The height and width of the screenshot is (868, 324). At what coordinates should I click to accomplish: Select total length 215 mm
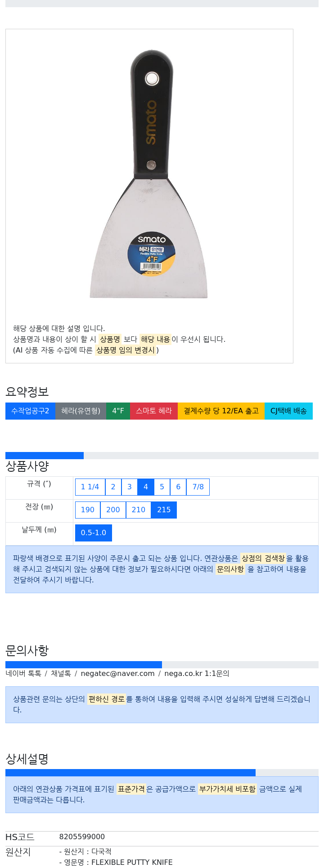pyautogui.click(x=164, y=510)
